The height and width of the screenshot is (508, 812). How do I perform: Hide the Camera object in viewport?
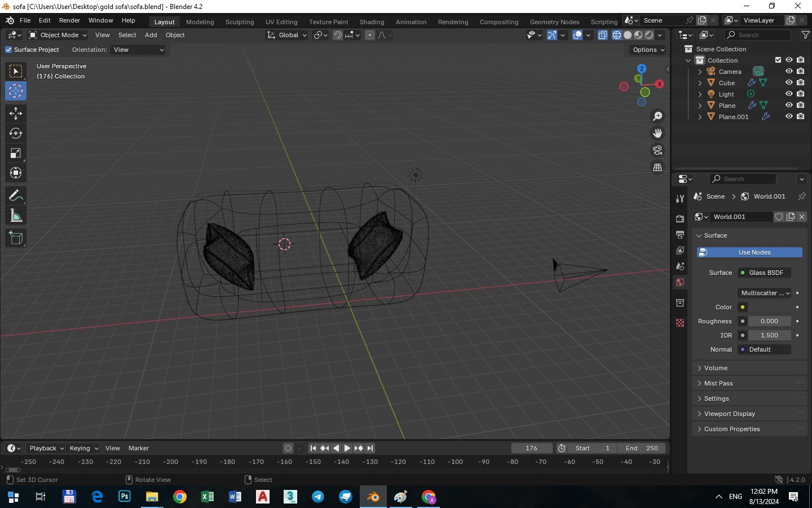coord(789,72)
